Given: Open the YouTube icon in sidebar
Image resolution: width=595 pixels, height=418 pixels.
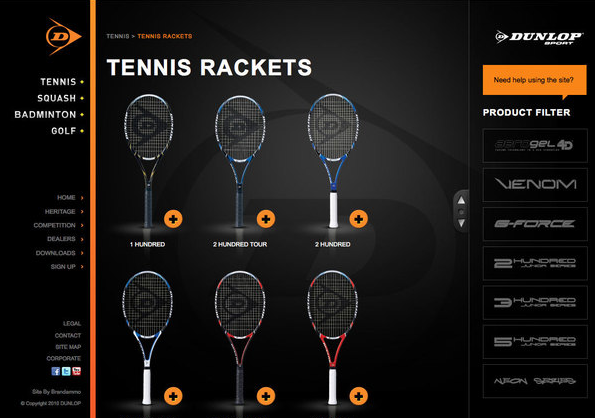Looking at the screenshot, I should click(76, 371).
